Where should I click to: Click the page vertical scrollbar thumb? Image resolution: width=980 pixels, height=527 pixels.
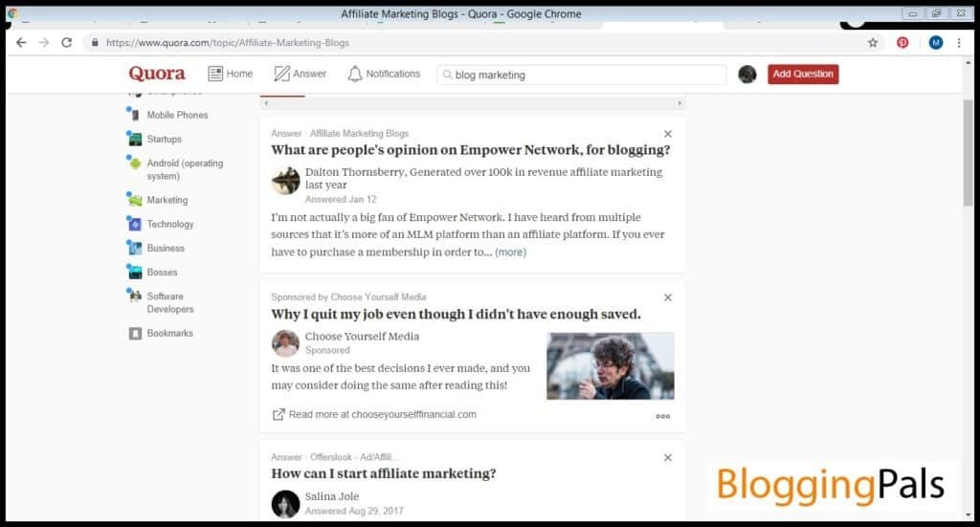[969, 152]
